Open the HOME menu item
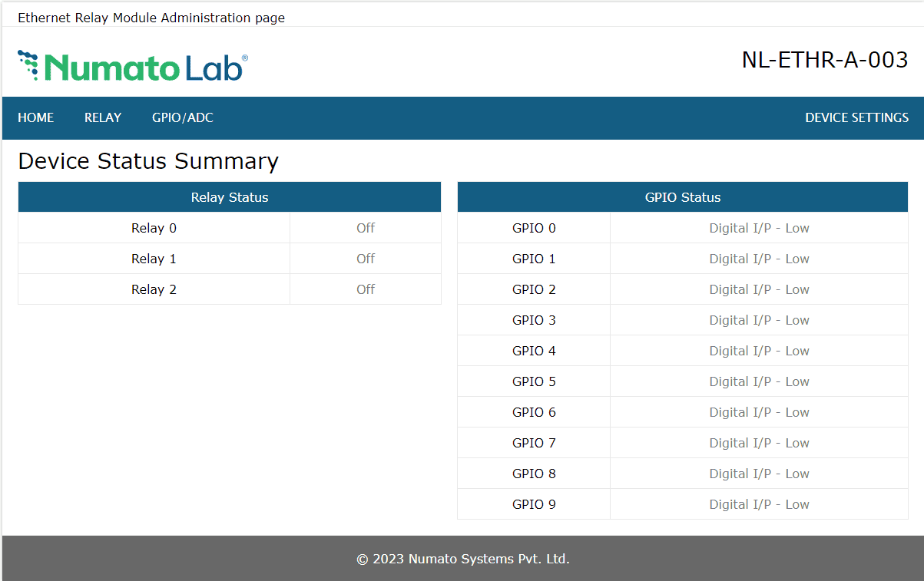This screenshot has width=924, height=581. coord(36,117)
